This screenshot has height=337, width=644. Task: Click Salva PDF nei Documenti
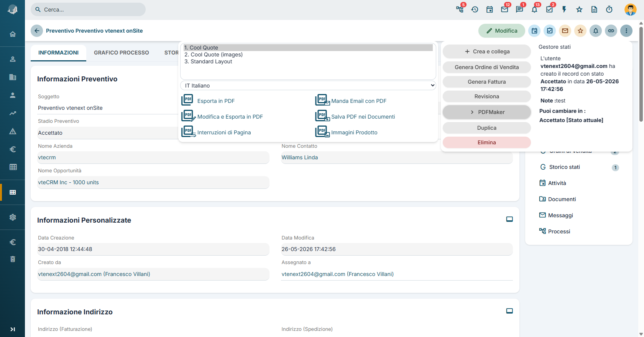363,117
